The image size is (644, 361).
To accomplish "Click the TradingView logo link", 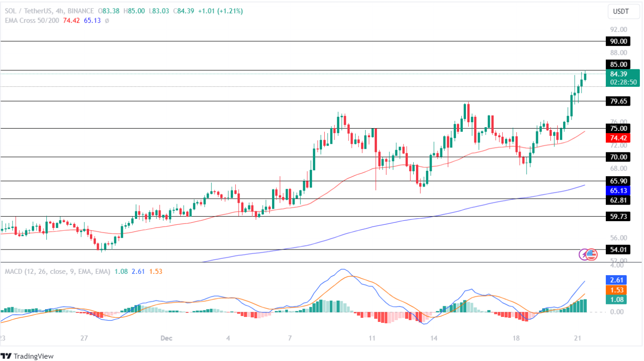I will [x=27, y=356].
